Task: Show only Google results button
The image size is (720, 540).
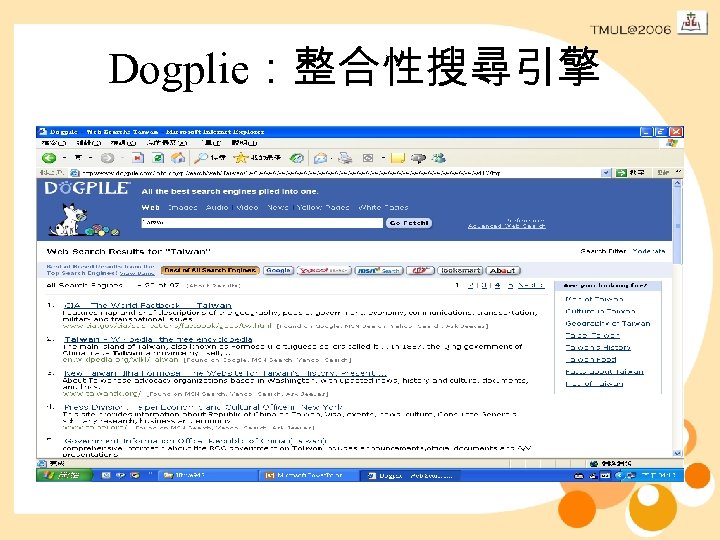Action: [279, 270]
